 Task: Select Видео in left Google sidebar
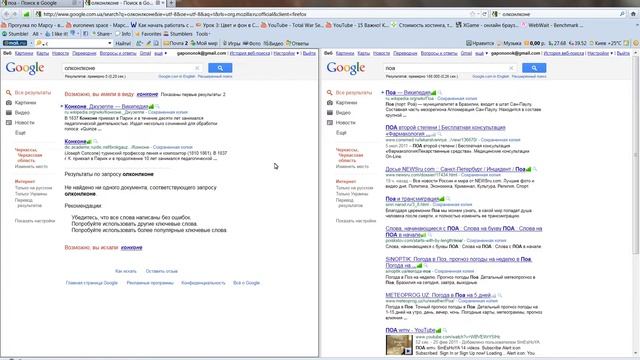coord(22,113)
